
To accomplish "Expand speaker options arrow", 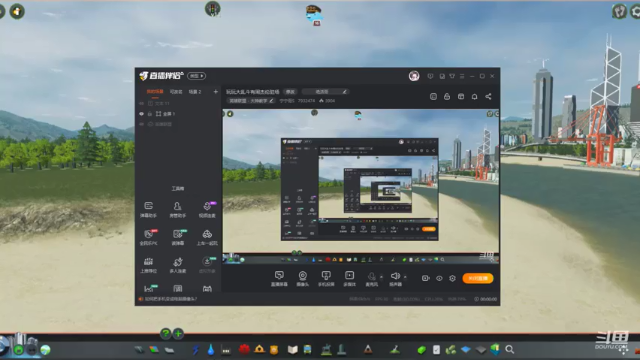I will 405,276.
